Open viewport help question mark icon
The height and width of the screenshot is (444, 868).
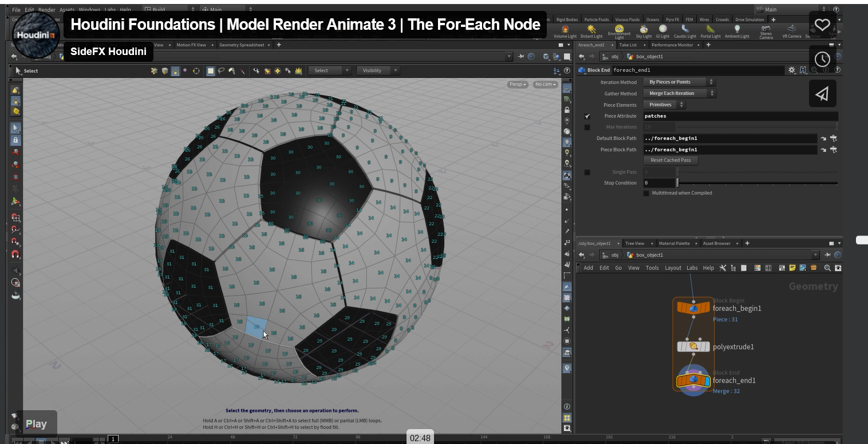567,70
